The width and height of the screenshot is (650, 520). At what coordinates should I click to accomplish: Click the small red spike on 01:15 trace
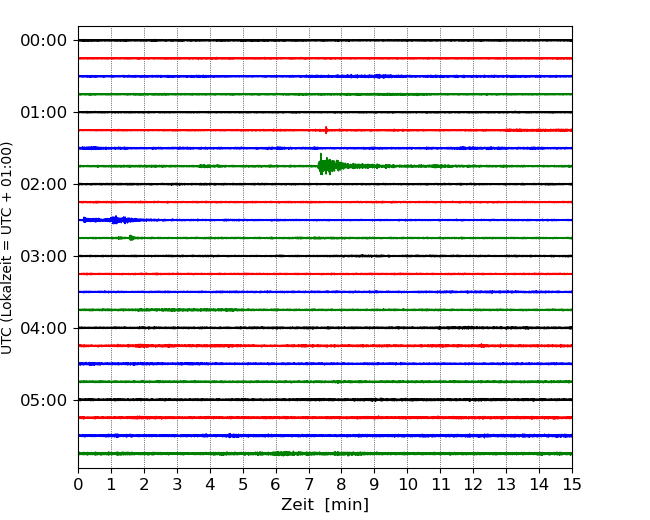pyautogui.click(x=326, y=129)
